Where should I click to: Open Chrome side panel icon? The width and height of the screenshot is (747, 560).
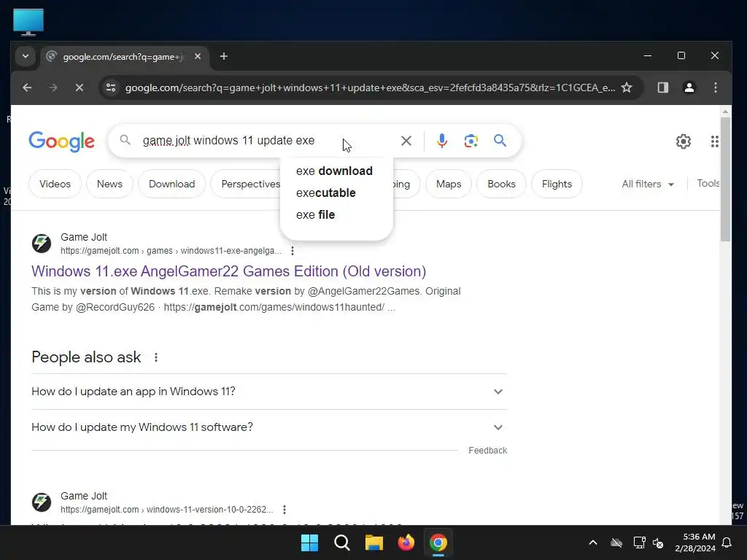[x=663, y=87]
